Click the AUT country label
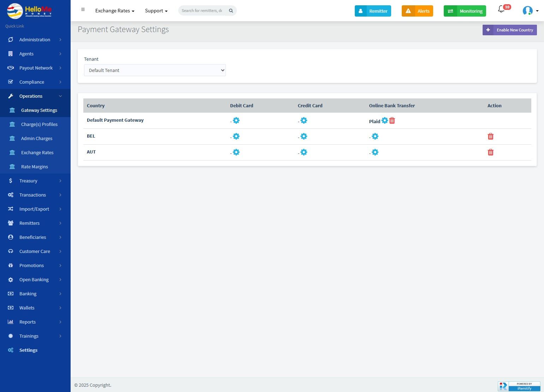Viewport: 544px width, 392px height. click(x=91, y=152)
